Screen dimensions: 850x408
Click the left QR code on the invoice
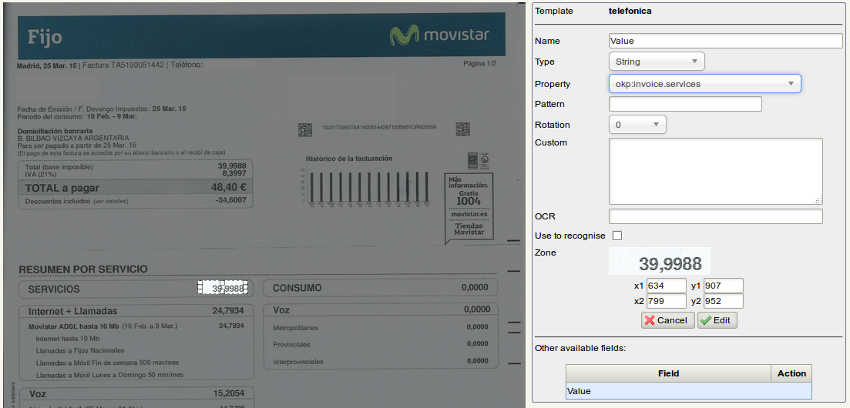[305, 129]
